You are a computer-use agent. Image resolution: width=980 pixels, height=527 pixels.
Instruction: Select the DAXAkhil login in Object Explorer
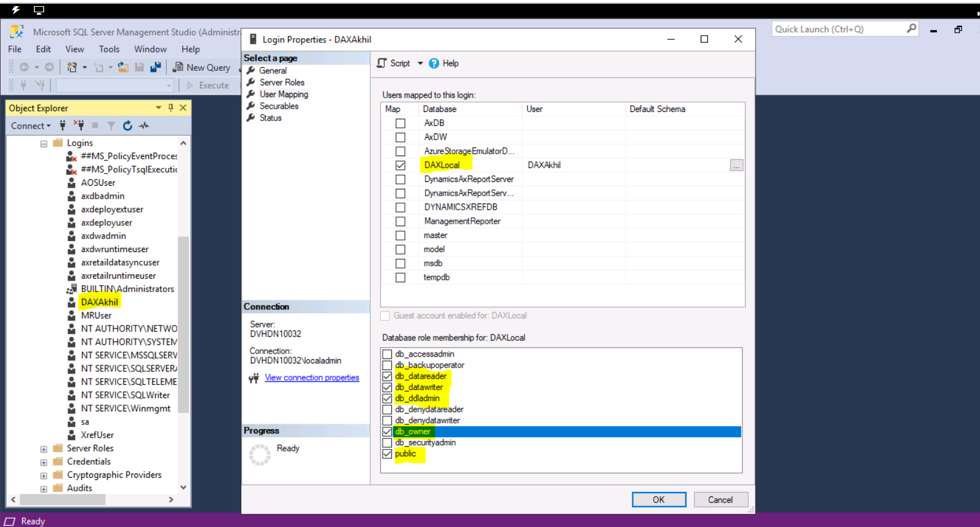pyautogui.click(x=100, y=302)
